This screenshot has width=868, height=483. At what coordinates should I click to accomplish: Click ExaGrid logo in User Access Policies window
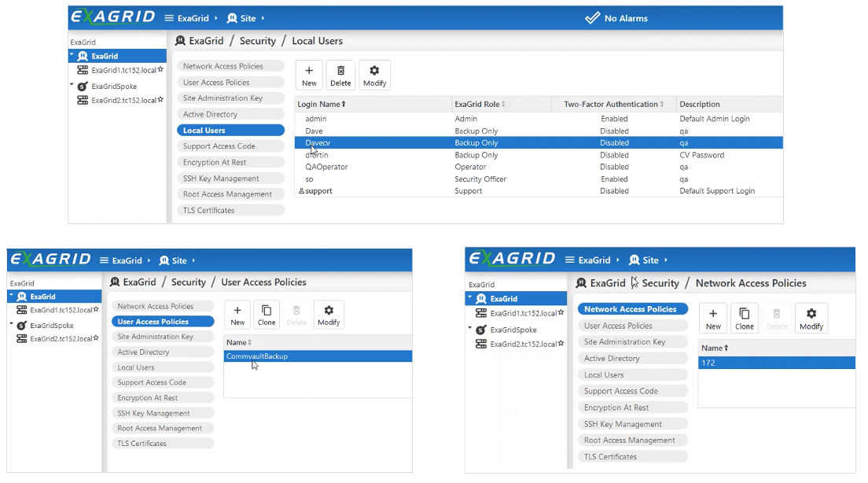coord(50,260)
